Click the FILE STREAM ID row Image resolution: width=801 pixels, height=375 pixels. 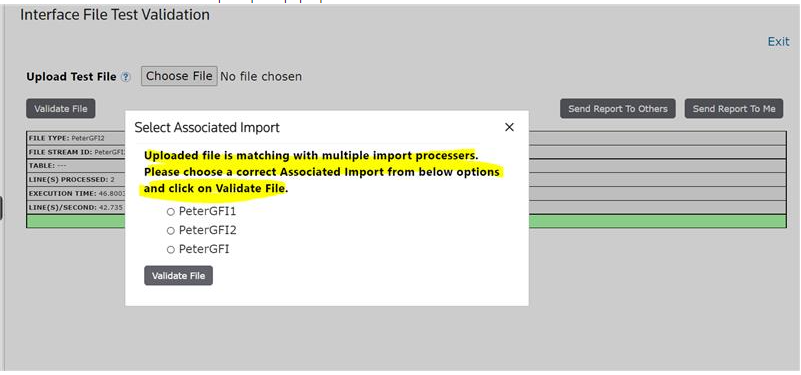[406, 152]
